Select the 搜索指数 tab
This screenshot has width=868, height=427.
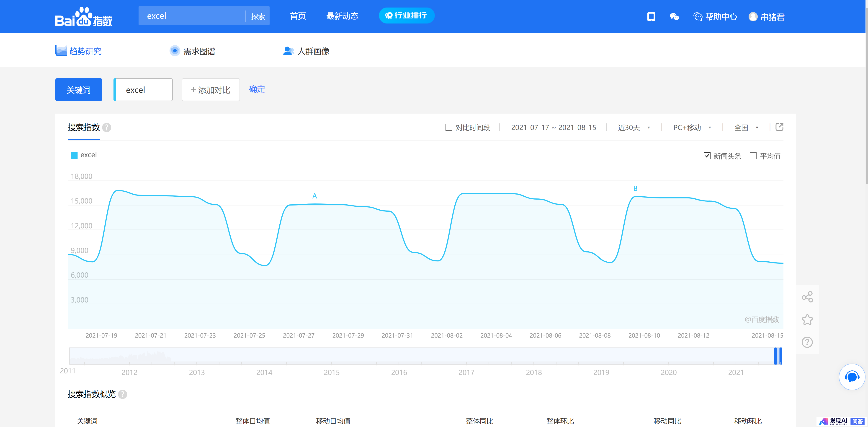84,128
